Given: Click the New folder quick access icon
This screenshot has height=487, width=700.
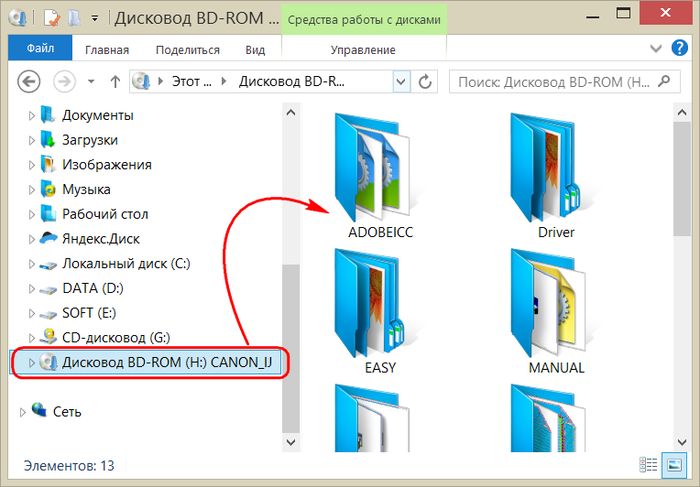Looking at the screenshot, I should [73, 18].
